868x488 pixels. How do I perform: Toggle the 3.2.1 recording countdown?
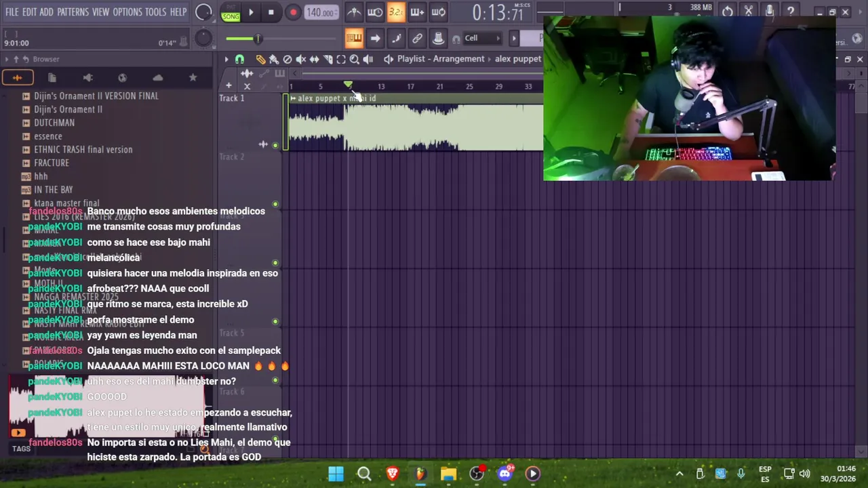pos(396,12)
